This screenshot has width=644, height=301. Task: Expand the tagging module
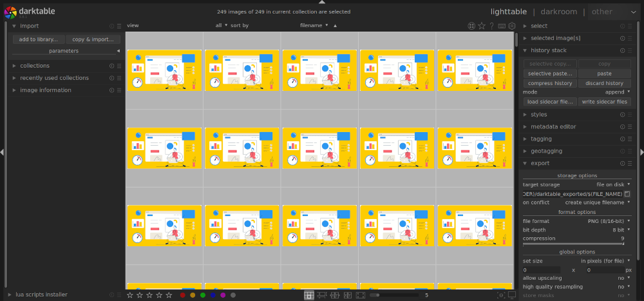tap(541, 139)
